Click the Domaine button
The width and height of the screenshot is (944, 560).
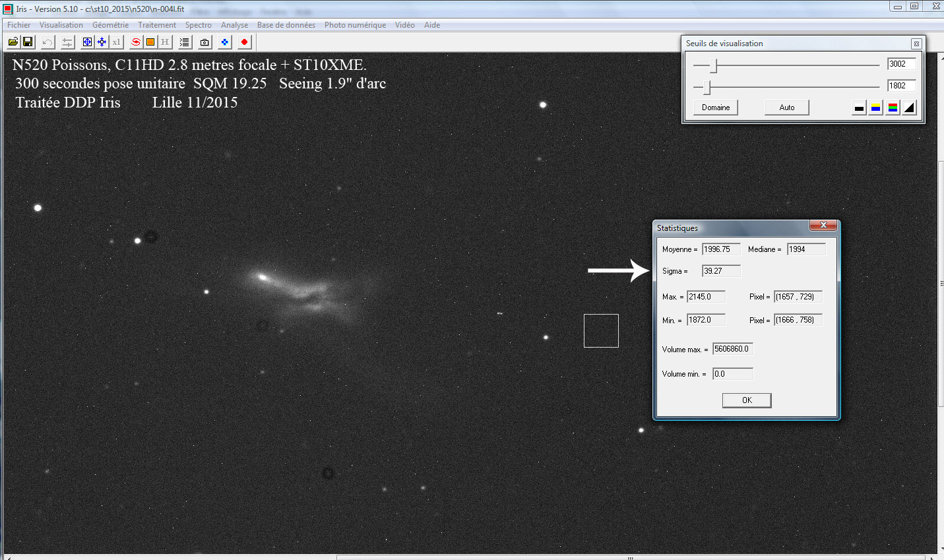click(x=716, y=108)
